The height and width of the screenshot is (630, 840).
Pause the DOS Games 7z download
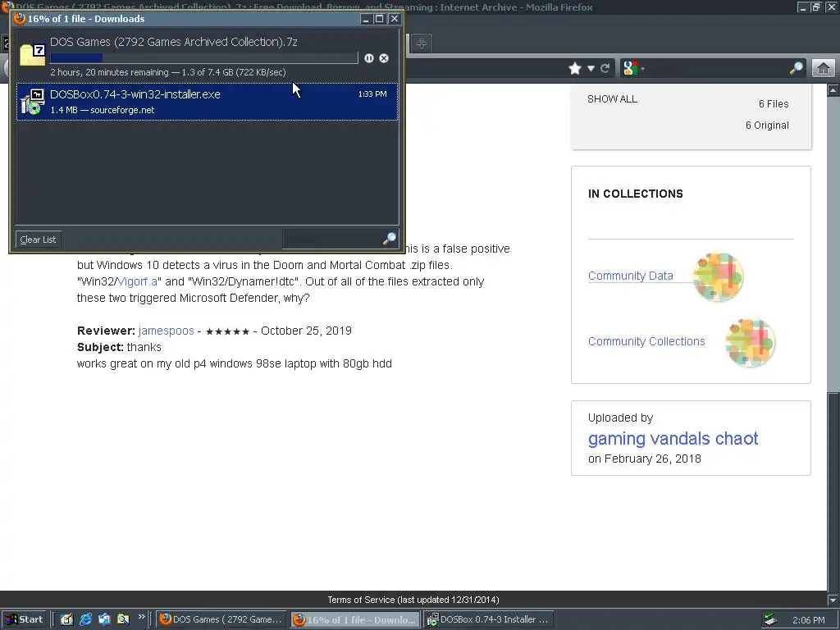368,58
